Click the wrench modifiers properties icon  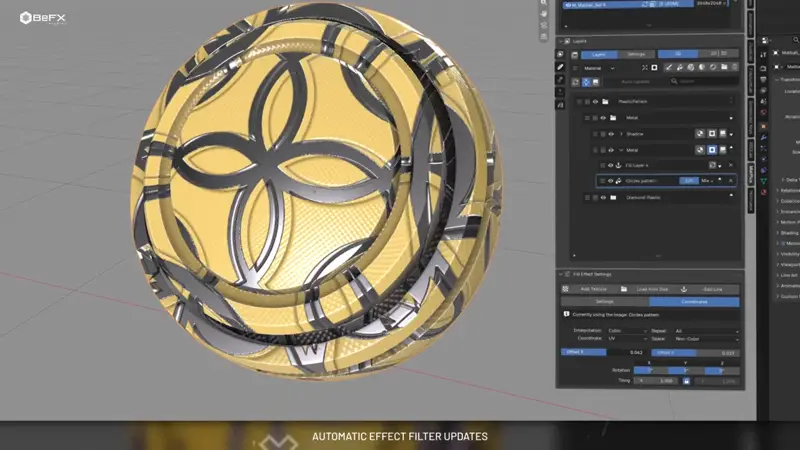[x=763, y=137]
